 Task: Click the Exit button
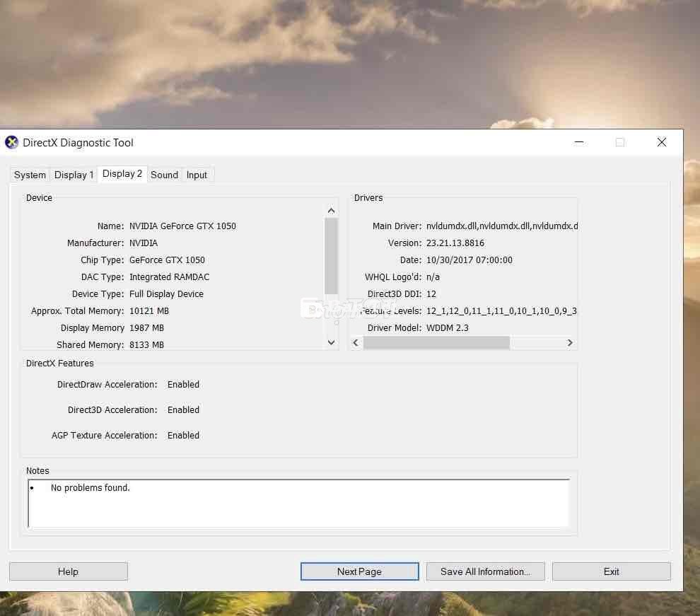point(611,571)
